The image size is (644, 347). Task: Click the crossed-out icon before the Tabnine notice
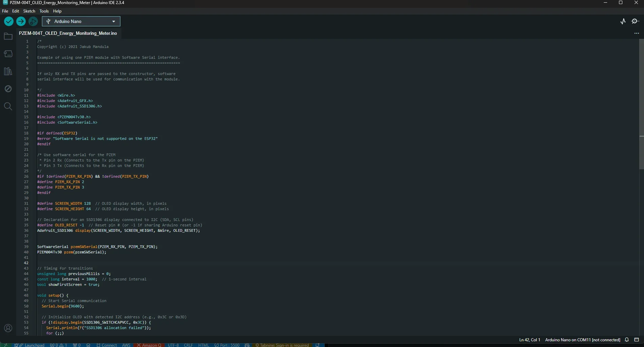[247, 345]
